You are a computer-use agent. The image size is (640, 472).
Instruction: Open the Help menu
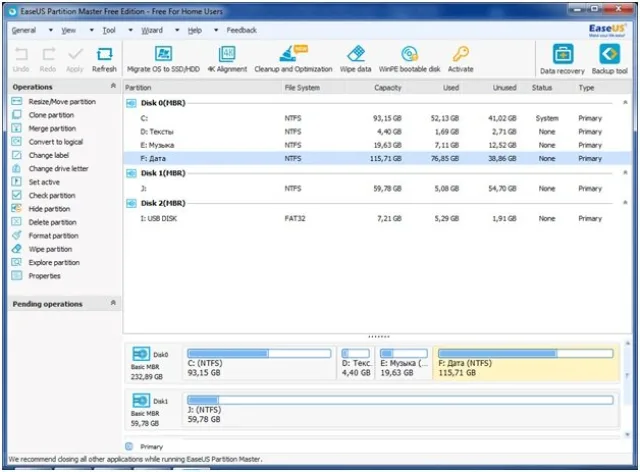(x=195, y=30)
